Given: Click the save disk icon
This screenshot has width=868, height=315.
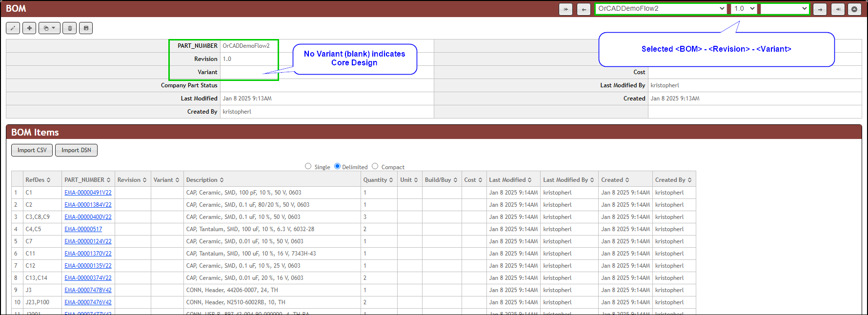Looking at the screenshot, I should pyautogui.click(x=86, y=28).
